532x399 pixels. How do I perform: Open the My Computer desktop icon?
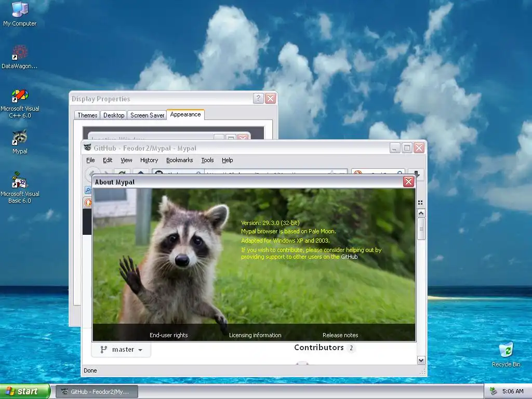(x=20, y=14)
